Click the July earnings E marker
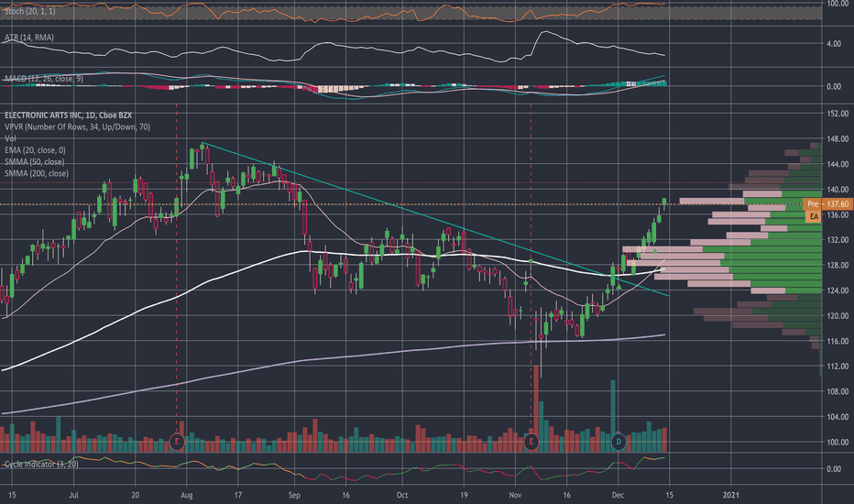The width and height of the screenshot is (854, 504). [177, 442]
